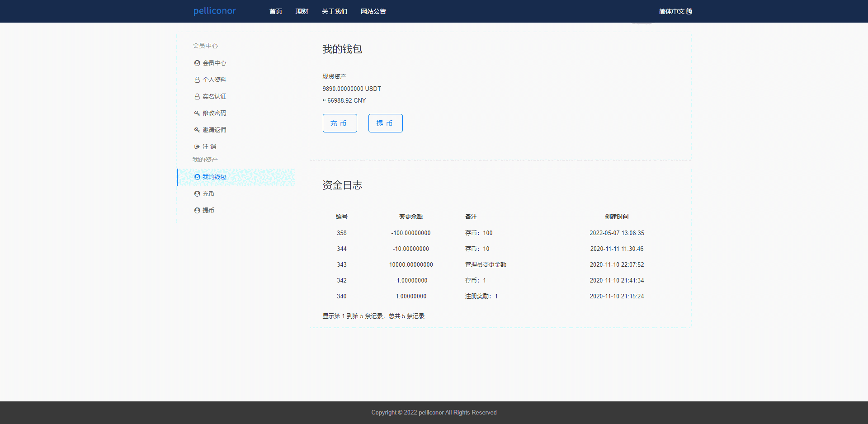Open the 关于我们 page

pyautogui.click(x=335, y=11)
